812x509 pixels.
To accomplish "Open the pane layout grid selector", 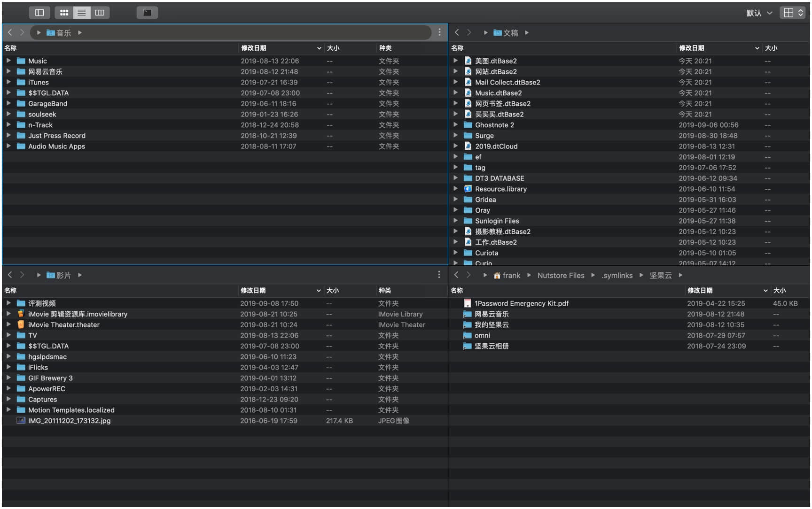I will coord(793,13).
